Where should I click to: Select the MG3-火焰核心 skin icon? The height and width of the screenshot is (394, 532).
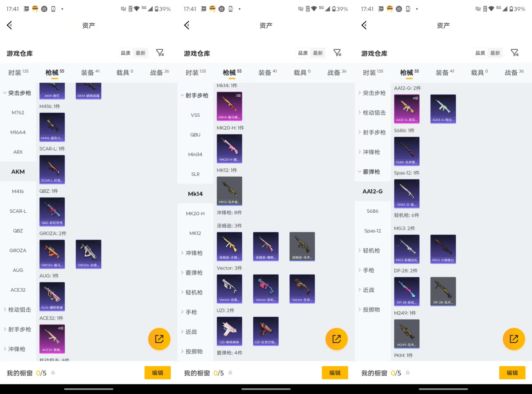point(443,249)
